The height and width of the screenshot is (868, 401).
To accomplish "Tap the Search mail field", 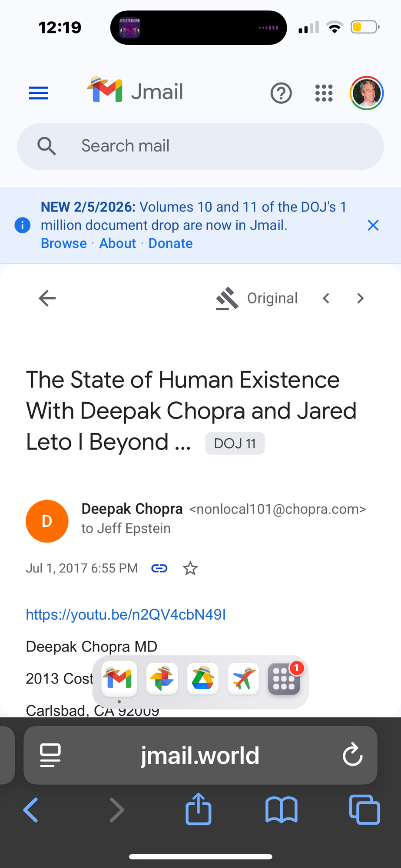I will tap(200, 146).
